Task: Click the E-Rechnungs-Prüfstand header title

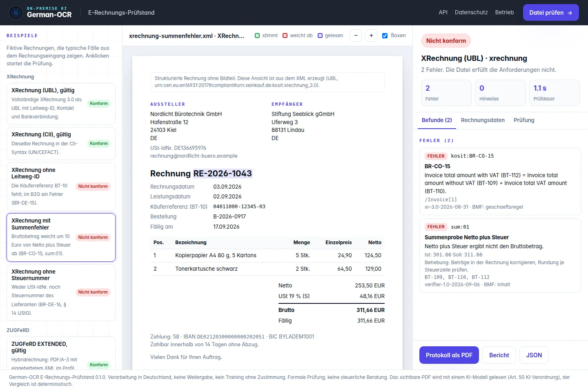Action: pos(121,13)
